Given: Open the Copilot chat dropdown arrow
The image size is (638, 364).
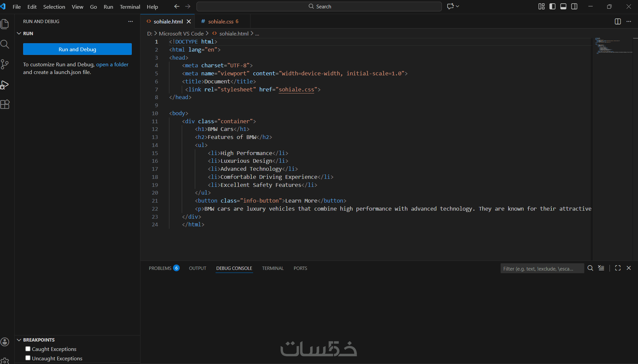Looking at the screenshot, I should [457, 6].
